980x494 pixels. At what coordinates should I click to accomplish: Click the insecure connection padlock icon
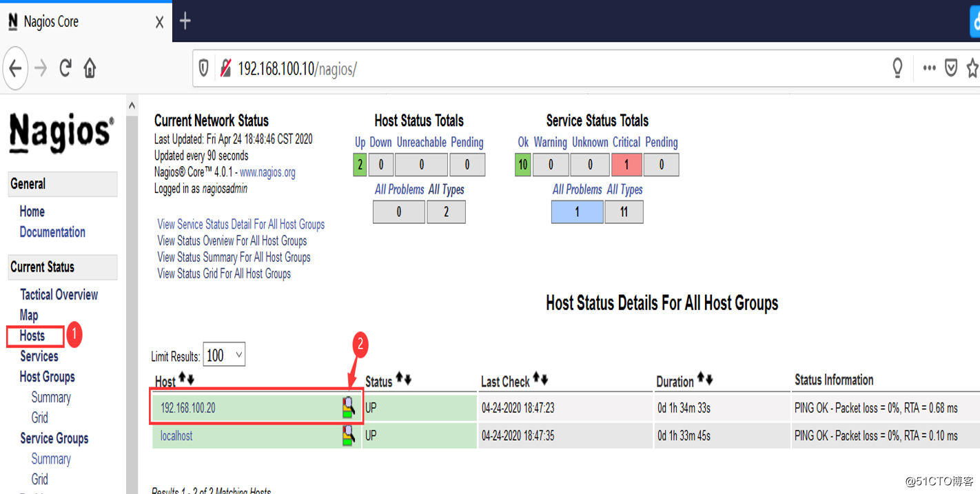pos(225,68)
